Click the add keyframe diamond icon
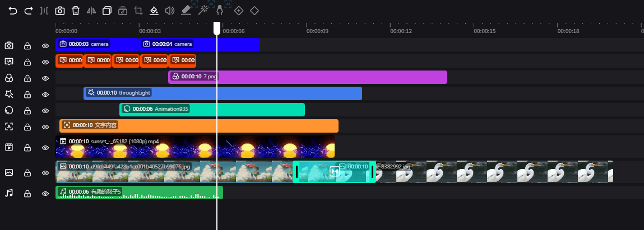The width and height of the screenshot is (644, 230). tap(239, 11)
